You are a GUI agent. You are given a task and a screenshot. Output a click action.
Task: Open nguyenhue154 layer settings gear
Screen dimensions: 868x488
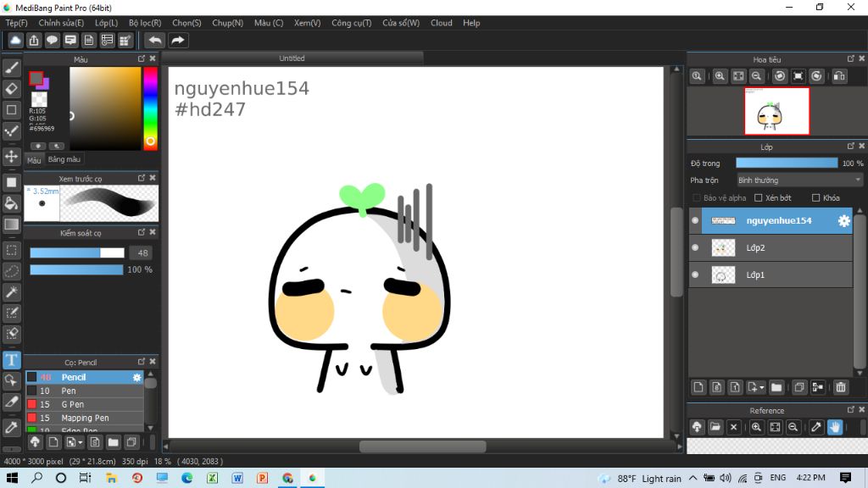(x=843, y=221)
